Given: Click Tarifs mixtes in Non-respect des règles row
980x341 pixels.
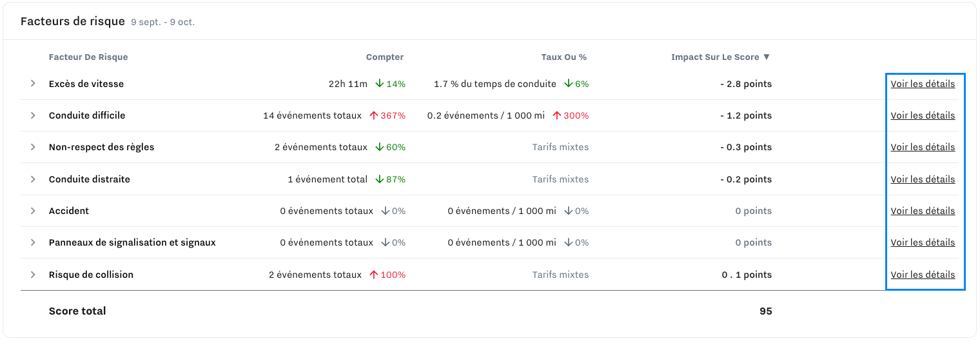Looking at the screenshot, I should click(x=560, y=147).
